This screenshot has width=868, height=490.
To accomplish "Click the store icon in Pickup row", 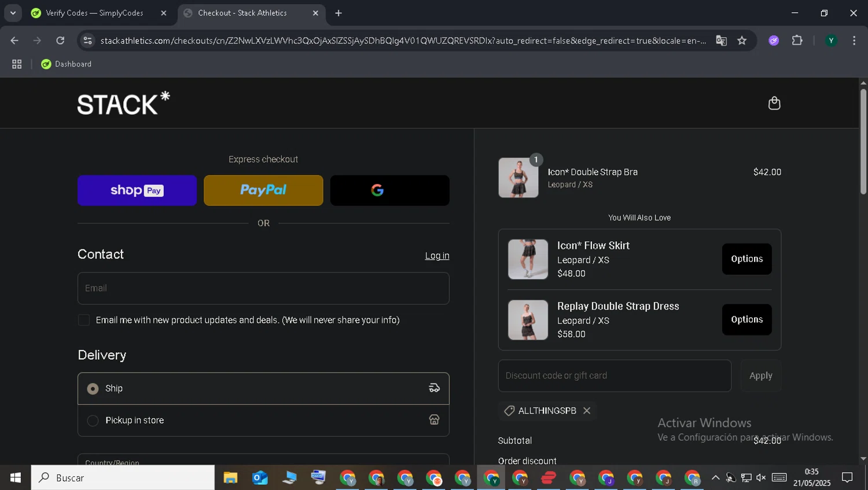I will tap(434, 420).
